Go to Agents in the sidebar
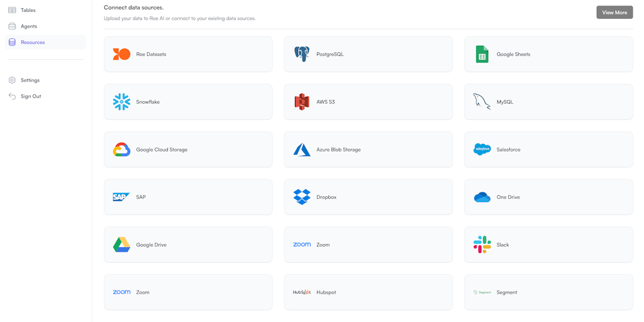 (28, 26)
